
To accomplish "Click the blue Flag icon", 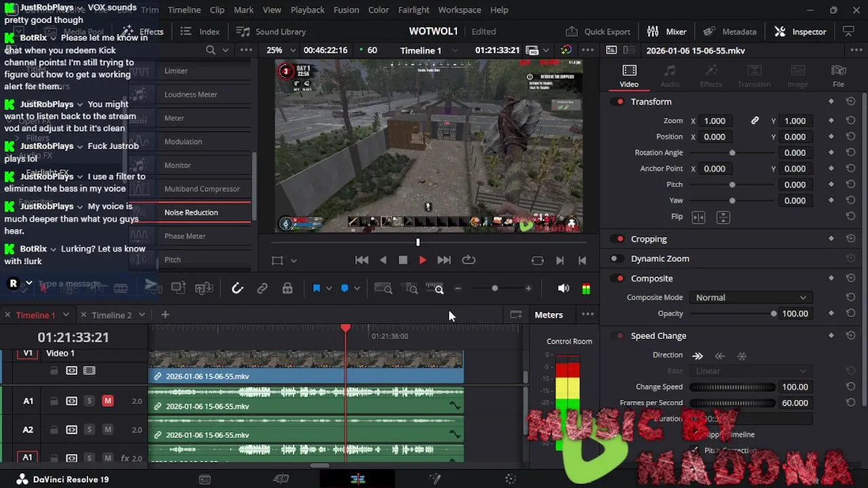I will point(316,289).
